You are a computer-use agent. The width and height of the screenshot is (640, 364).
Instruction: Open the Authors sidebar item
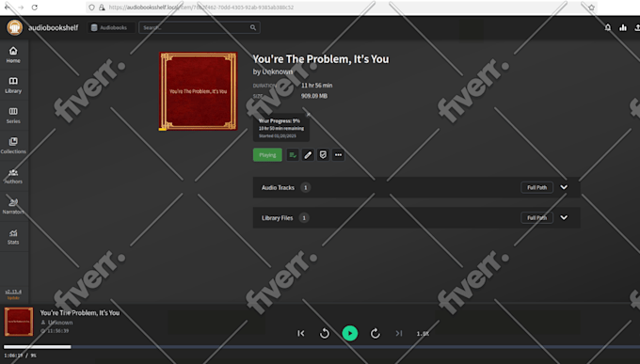tap(13, 176)
